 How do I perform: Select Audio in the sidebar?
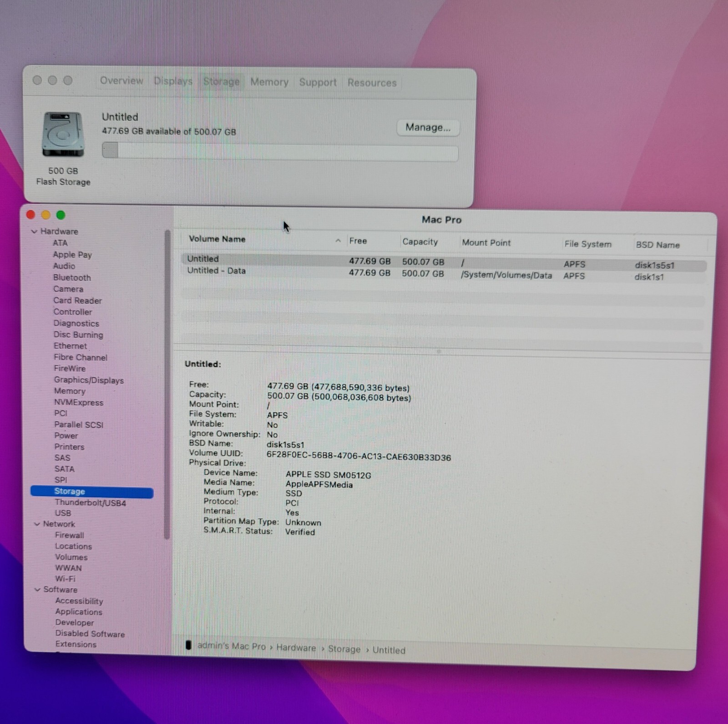(64, 266)
